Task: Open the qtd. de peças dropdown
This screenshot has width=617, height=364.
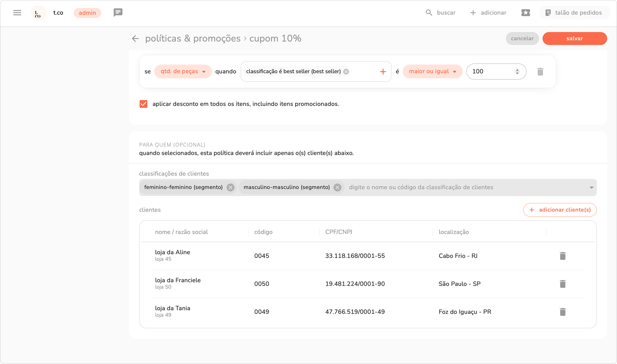Action: (x=183, y=71)
